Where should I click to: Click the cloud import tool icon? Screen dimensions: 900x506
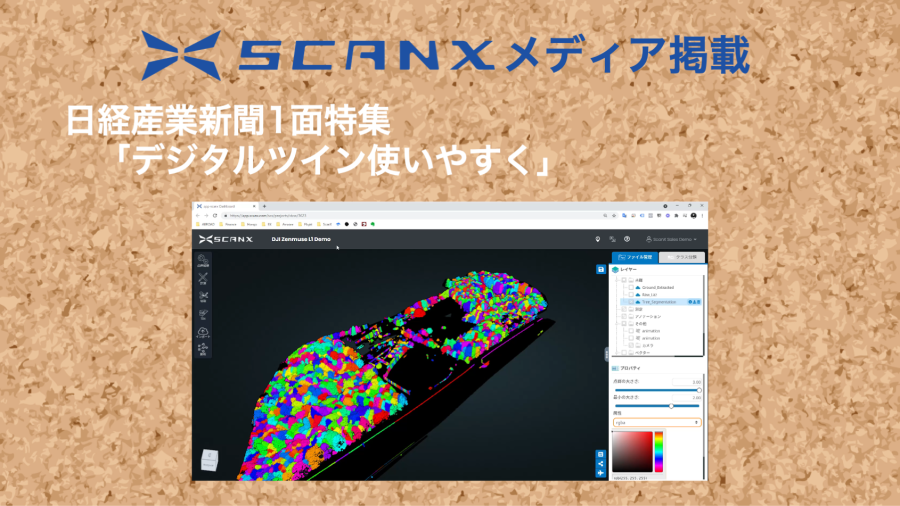coord(203,332)
